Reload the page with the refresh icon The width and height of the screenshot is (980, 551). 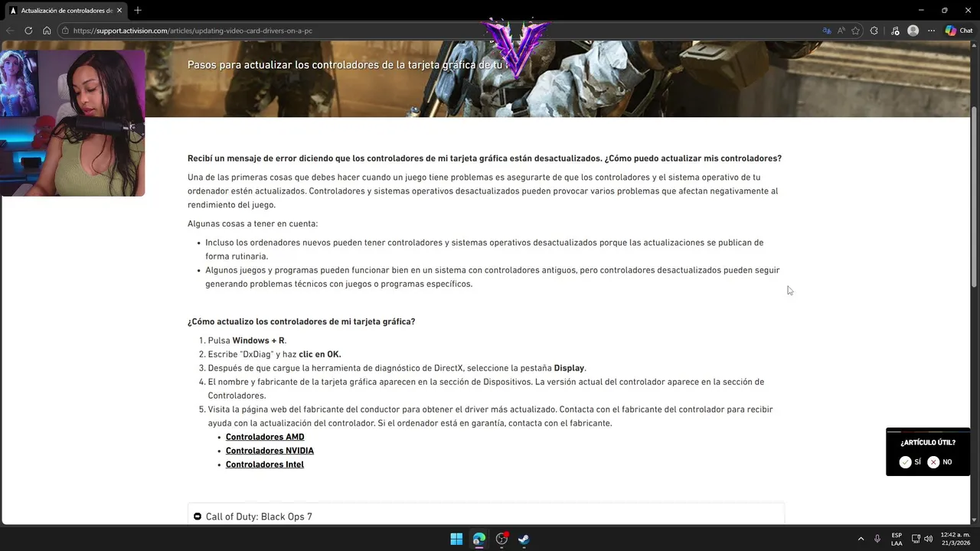(x=28, y=31)
